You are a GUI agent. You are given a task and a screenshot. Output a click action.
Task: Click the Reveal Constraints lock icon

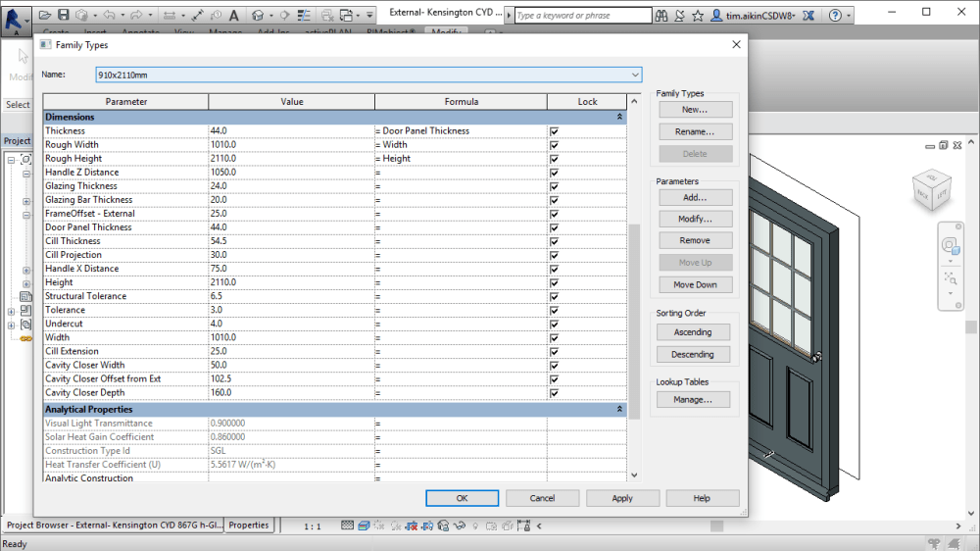click(x=523, y=526)
